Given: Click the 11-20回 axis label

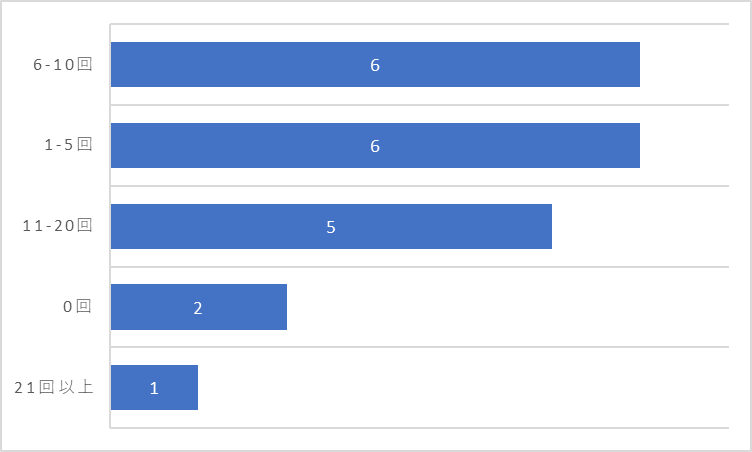Looking at the screenshot, I should click(x=57, y=226).
